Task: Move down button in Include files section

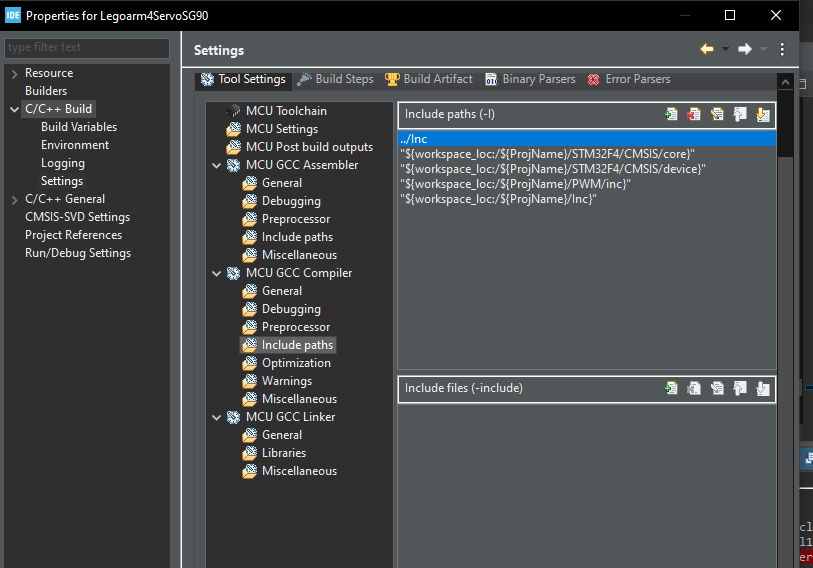Action: pyautogui.click(x=763, y=388)
